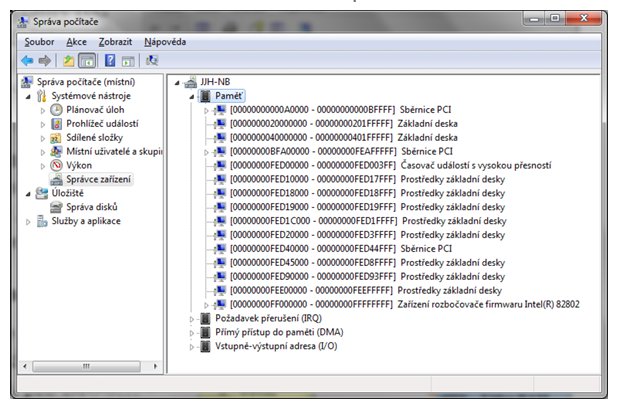
Task: Expand the Služby a aplikace node
Action: [x=29, y=221]
